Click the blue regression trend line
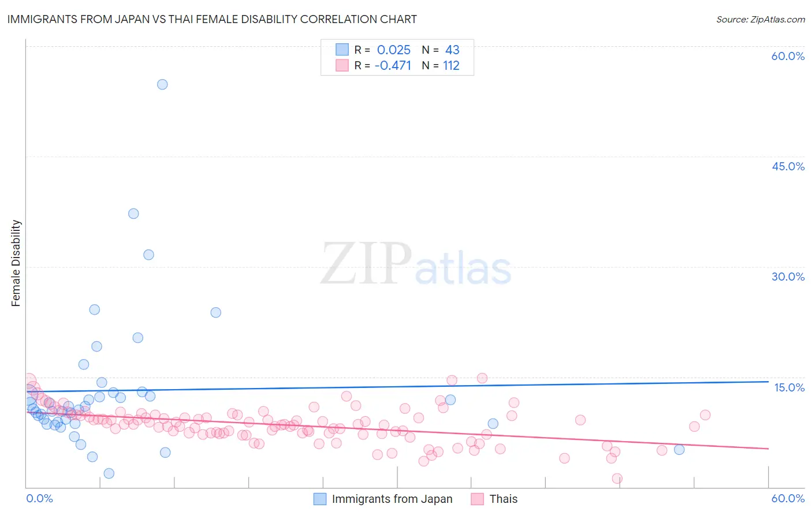This screenshot has height=515, width=812. click(x=397, y=386)
